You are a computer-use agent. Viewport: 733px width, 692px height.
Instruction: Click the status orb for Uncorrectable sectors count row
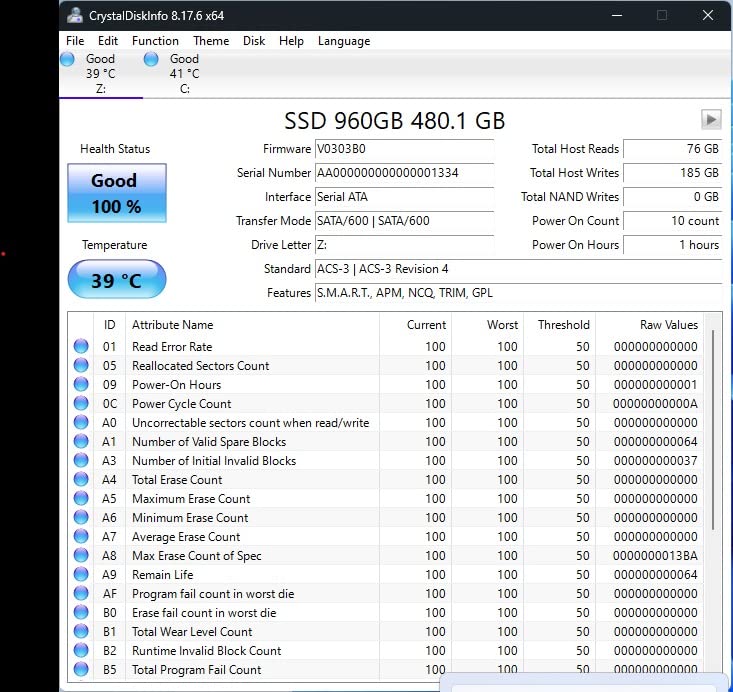coord(81,422)
